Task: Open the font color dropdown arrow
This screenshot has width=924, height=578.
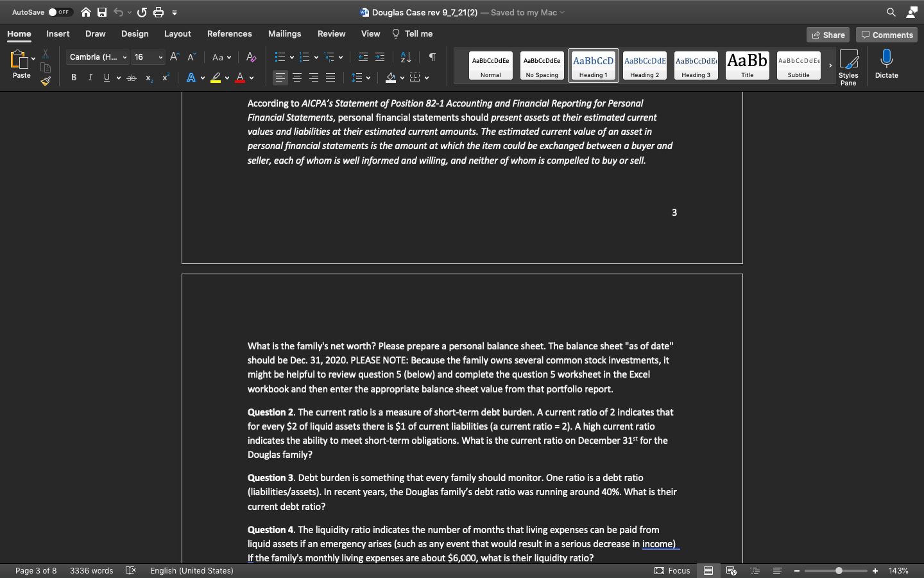Action: point(252,78)
